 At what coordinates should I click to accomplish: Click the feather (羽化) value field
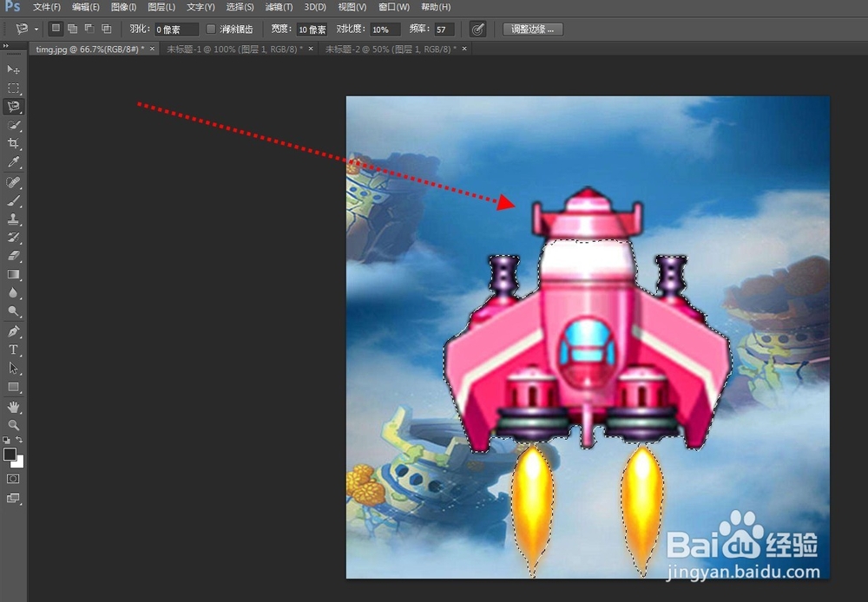[x=176, y=29]
